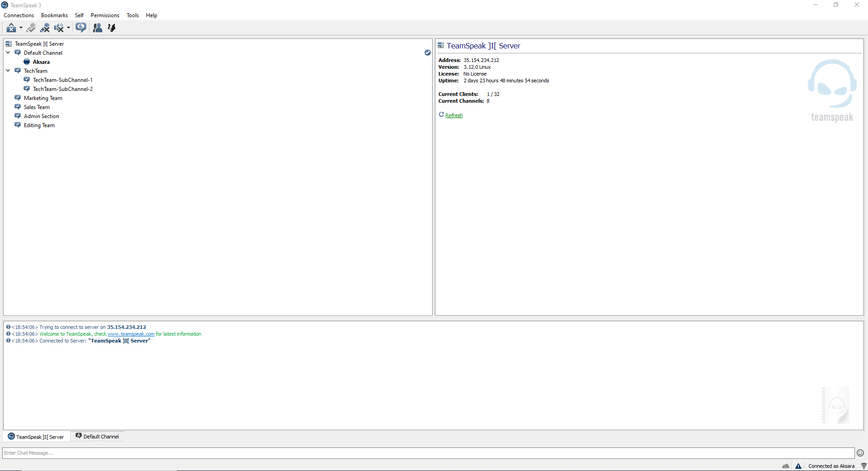Click the warning triangle status bar icon
Image resolution: width=868 pixels, height=471 pixels.
[x=798, y=466]
